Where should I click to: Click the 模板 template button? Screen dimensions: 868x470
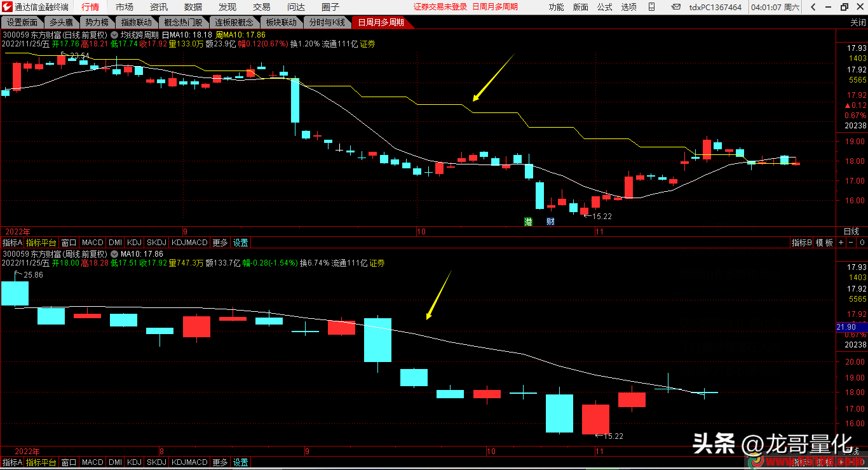pyautogui.click(x=824, y=243)
